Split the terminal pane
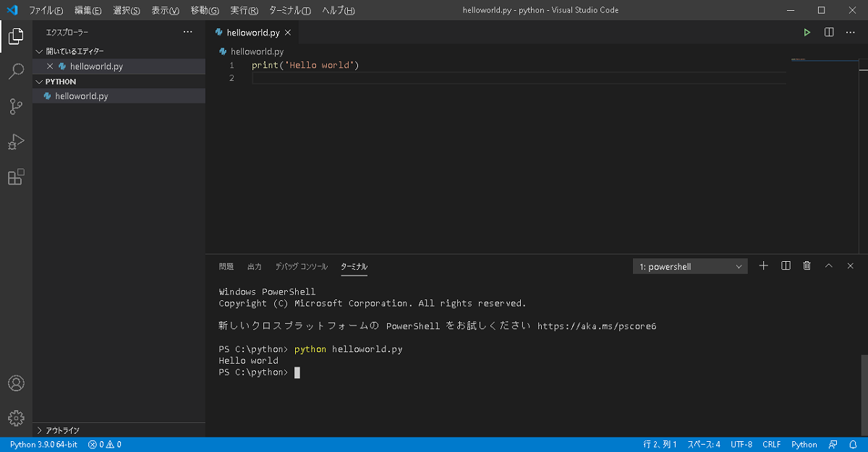 click(x=785, y=265)
